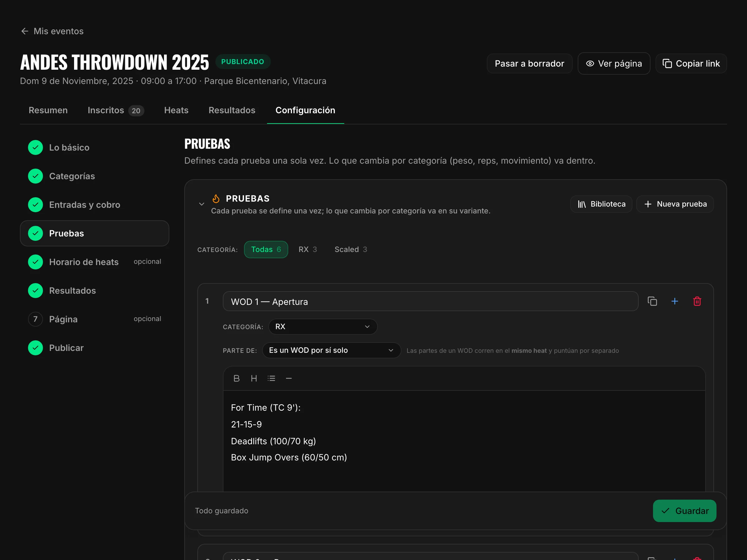Toggle bold in the editor toolbar

point(236,378)
